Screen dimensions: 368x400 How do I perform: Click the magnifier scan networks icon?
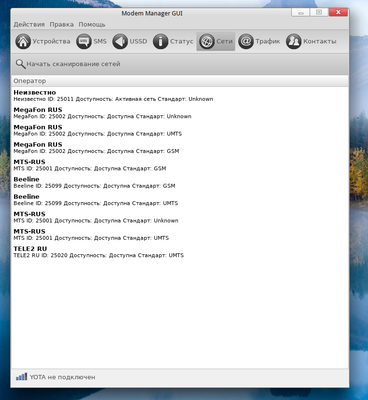click(21, 64)
